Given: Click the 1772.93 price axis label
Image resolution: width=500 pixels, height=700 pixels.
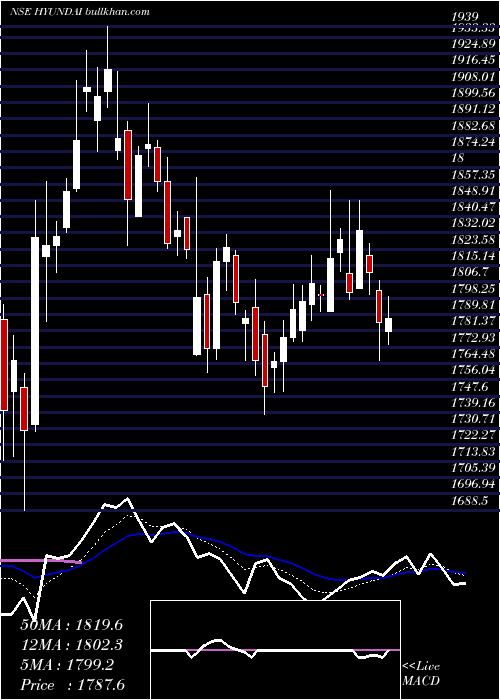Looking at the screenshot, I should pos(474,338).
